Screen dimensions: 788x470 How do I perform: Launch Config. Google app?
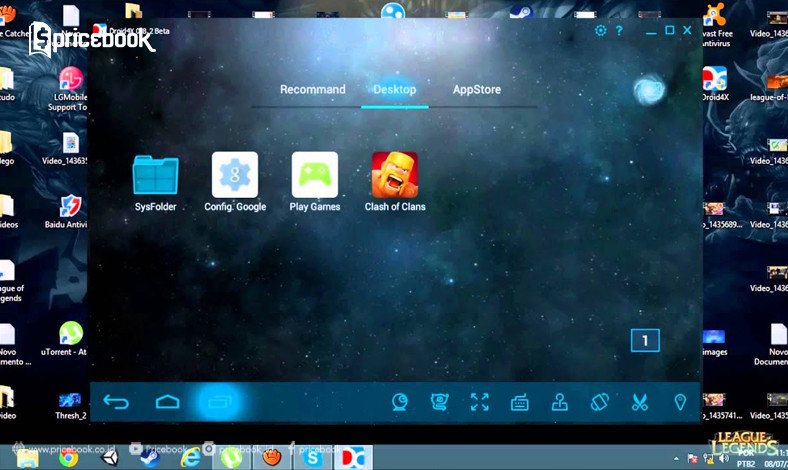click(x=235, y=175)
